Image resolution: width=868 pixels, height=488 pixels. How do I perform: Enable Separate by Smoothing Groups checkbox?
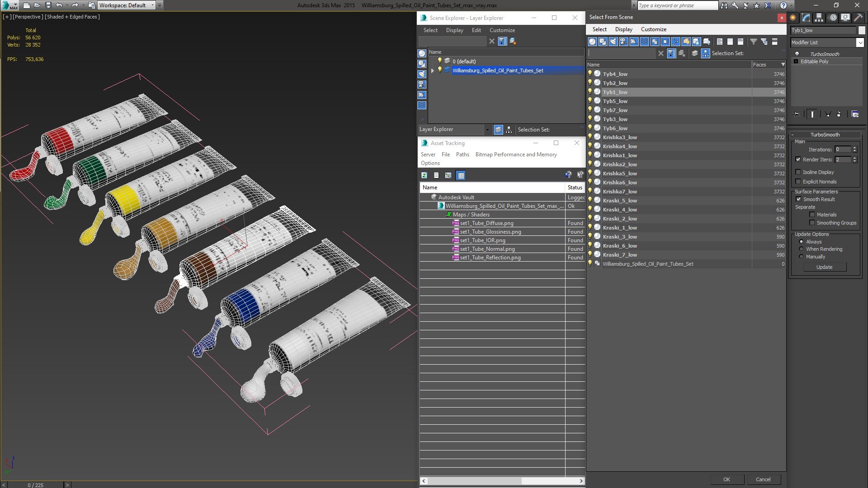812,223
